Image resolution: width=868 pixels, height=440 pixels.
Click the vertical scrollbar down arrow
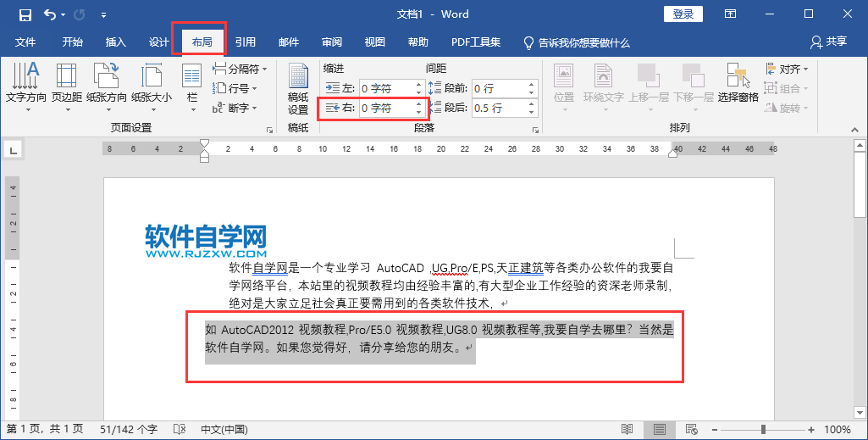click(860, 414)
